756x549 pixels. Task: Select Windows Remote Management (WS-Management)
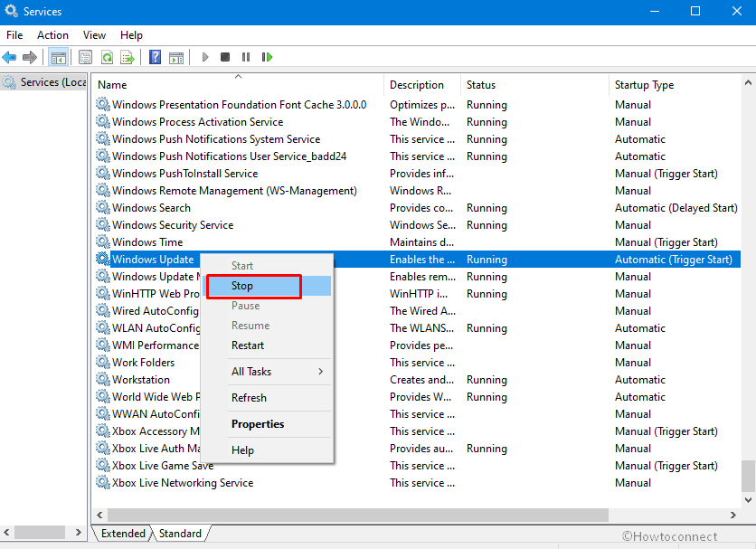(234, 191)
